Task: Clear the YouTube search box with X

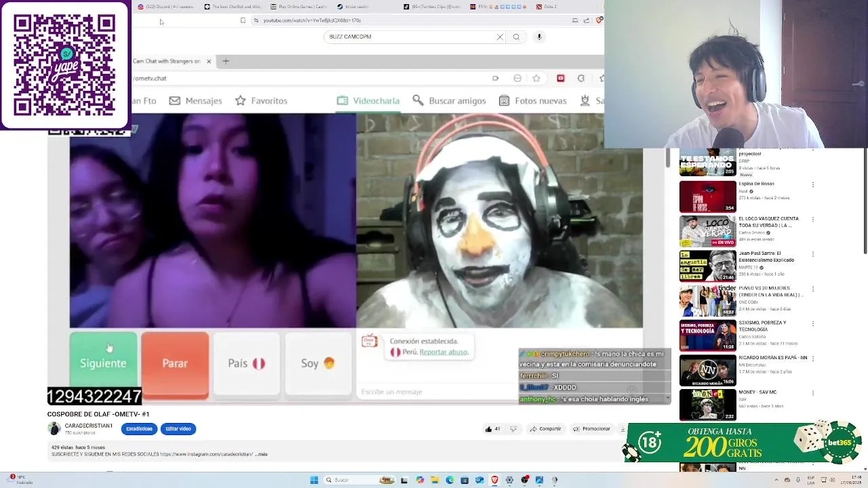Action: 500,37
